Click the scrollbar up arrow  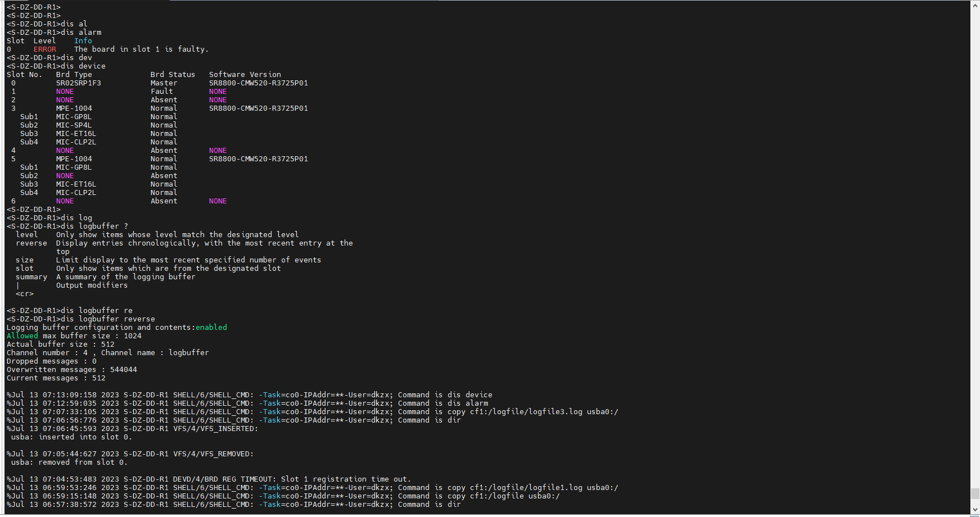975,4
